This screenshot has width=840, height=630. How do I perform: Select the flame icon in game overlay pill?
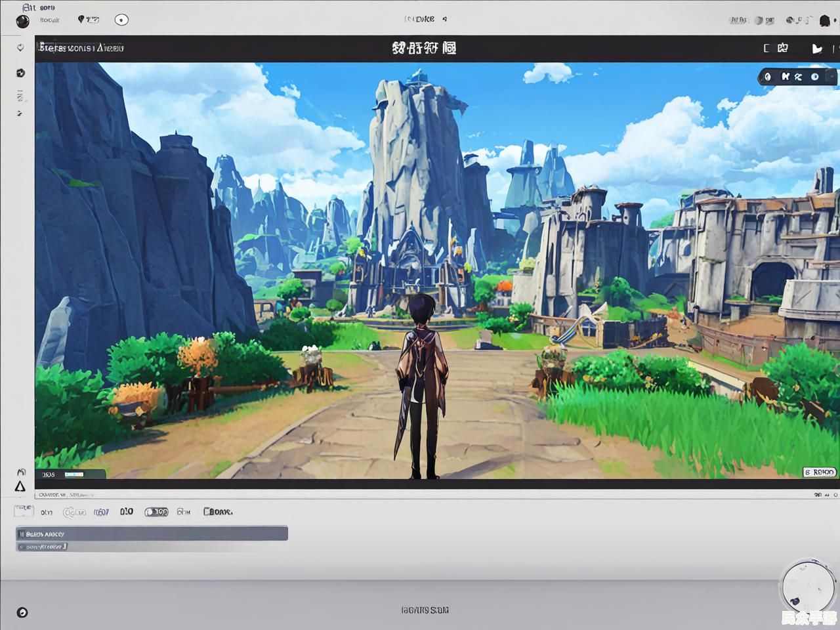[767, 77]
